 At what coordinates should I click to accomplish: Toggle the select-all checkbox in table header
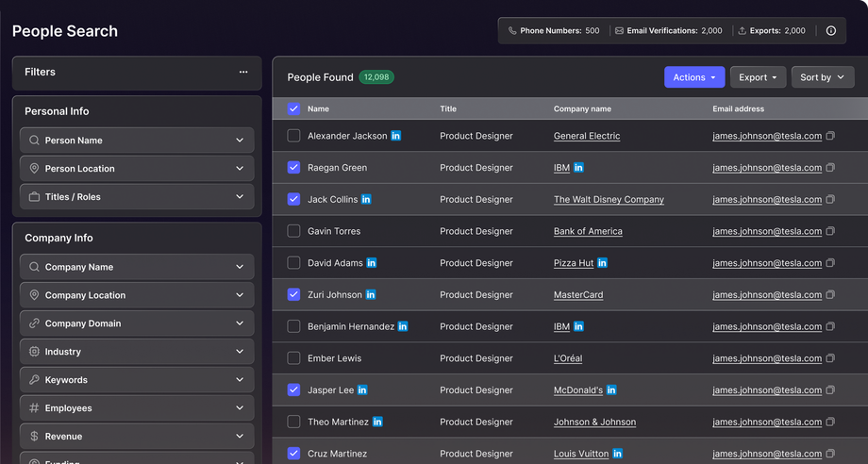[294, 109]
